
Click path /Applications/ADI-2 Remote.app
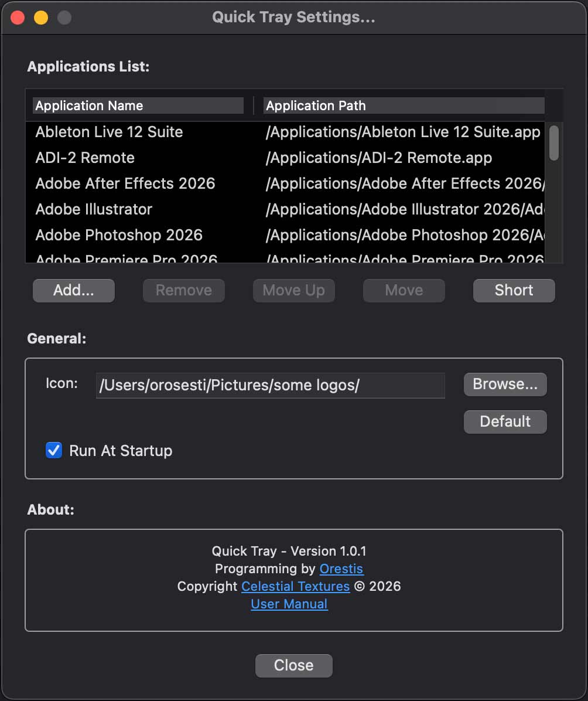pos(379,158)
